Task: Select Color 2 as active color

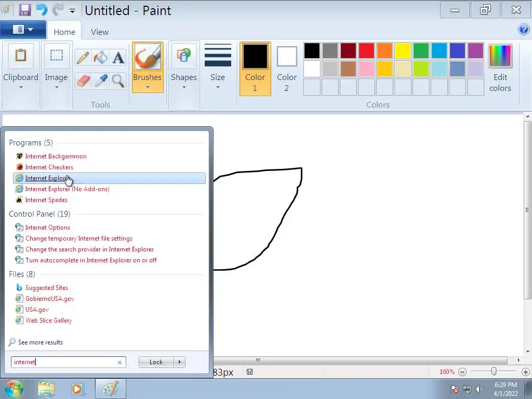Action: 287,69
